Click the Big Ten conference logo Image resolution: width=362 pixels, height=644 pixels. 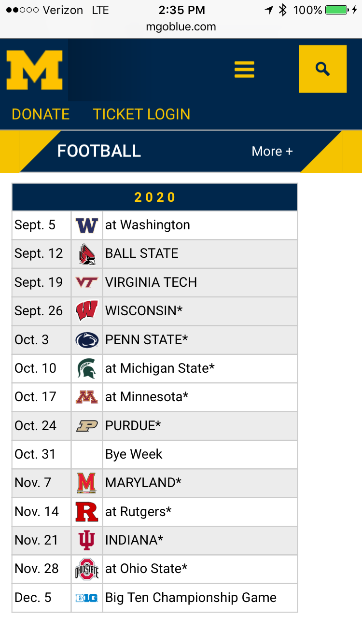pos(87,598)
